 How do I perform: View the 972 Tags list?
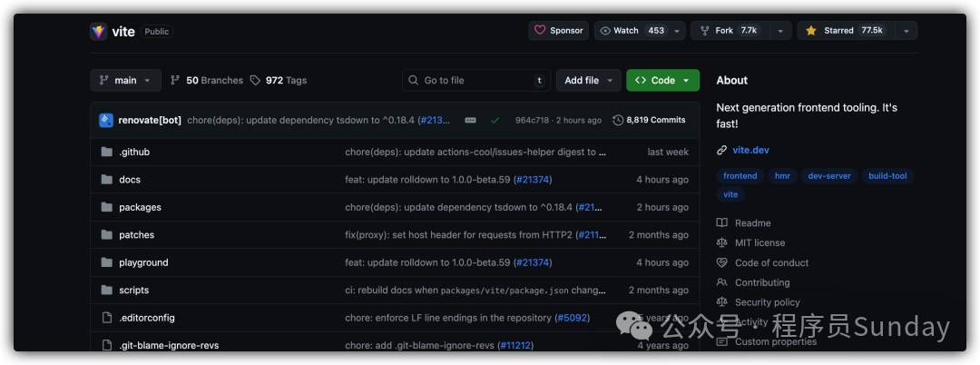pyautogui.click(x=279, y=80)
